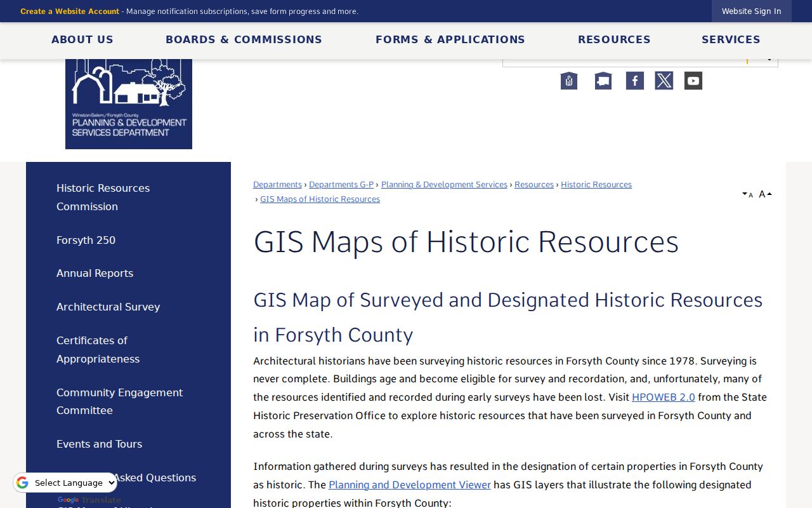
Task: Open Events and Tours in sidebar
Action: [100, 444]
